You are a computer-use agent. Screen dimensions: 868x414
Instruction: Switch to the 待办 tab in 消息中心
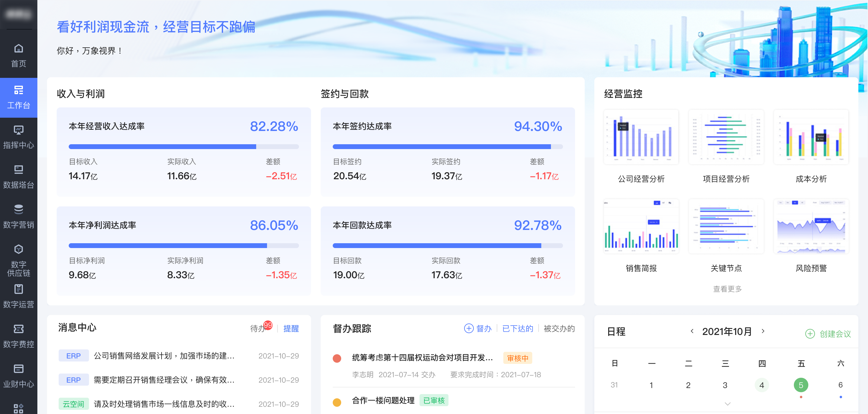pos(257,328)
